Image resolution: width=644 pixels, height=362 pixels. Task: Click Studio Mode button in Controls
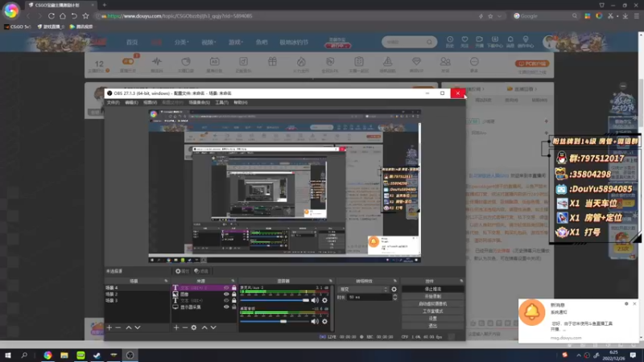coord(433,311)
